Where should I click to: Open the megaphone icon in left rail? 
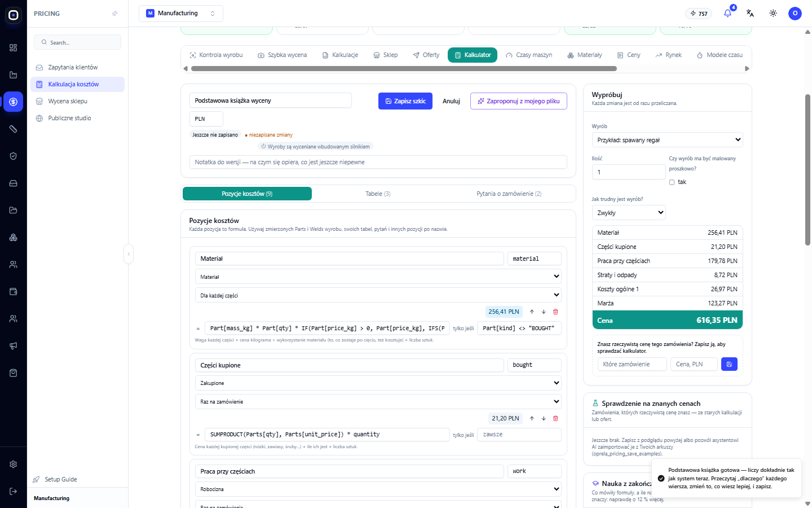(14, 345)
